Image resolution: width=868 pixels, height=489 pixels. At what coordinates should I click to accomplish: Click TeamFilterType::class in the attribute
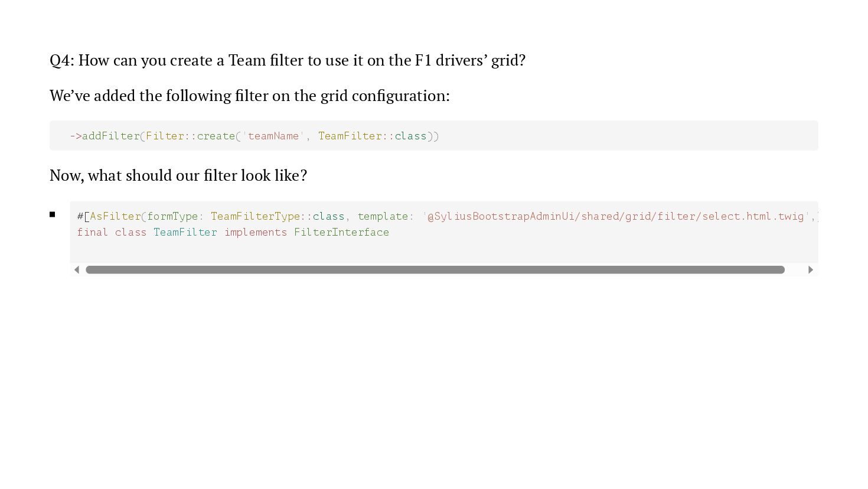(x=278, y=216)
